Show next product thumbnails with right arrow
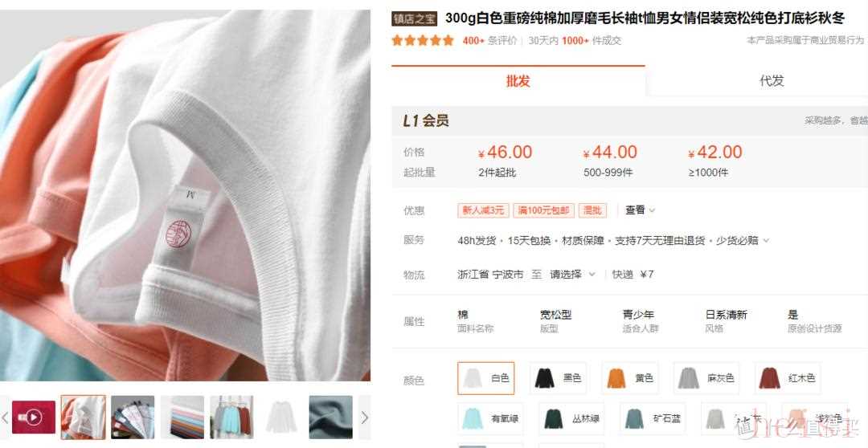 (364, 417)
